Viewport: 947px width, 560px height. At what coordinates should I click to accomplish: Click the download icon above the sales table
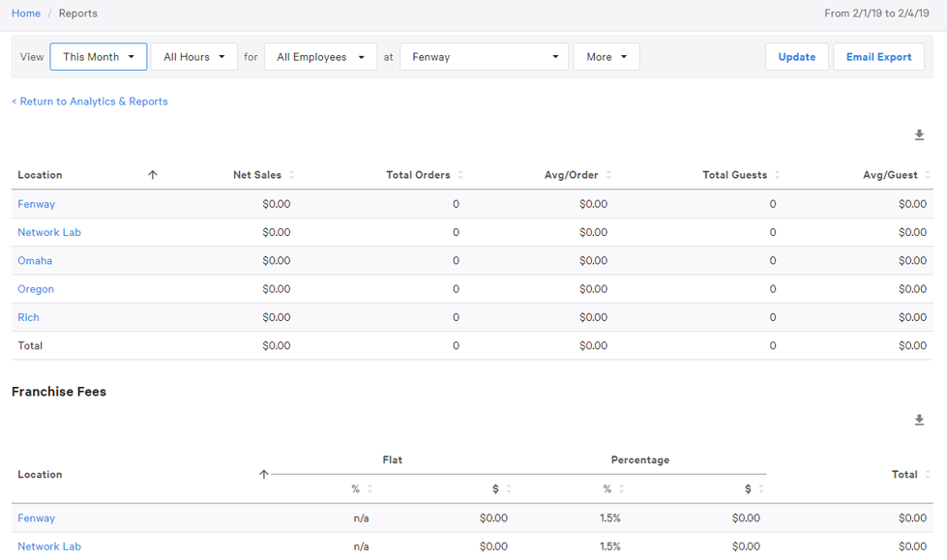(919, 134)
